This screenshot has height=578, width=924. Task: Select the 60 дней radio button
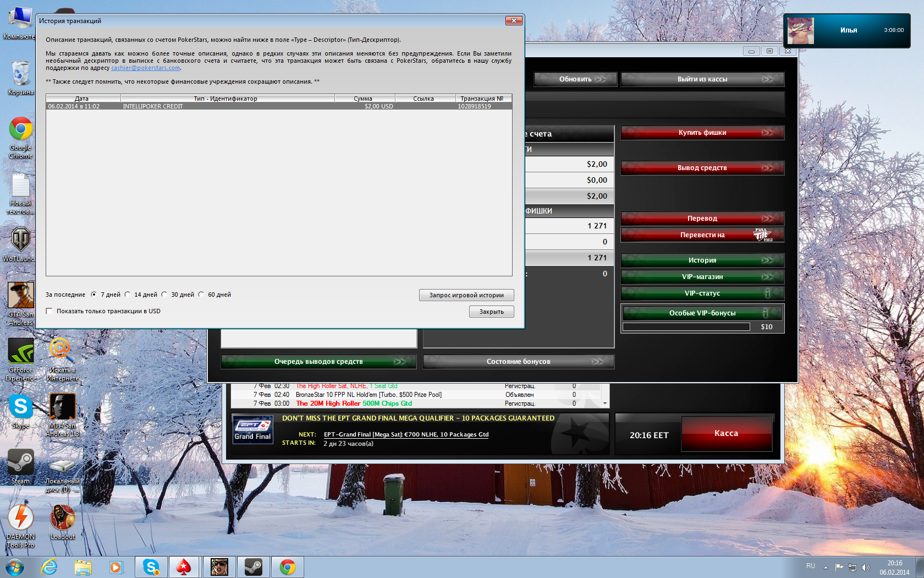201,295
